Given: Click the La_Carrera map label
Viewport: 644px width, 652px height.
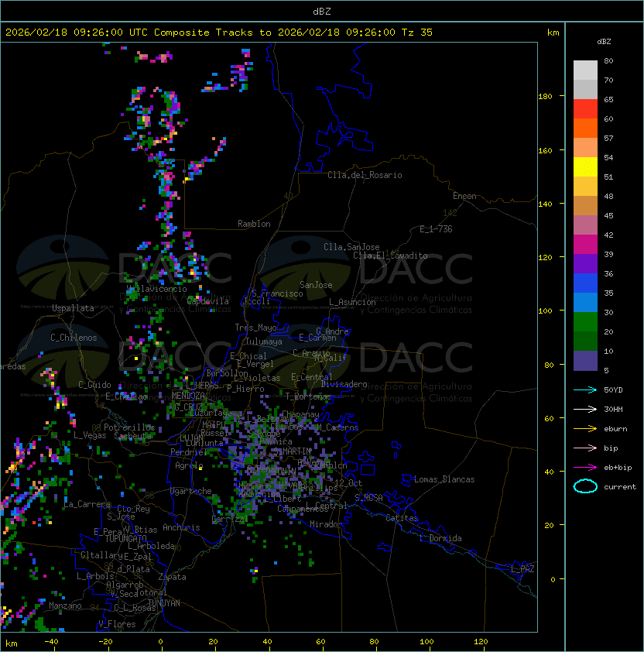Looking at the screenshot, I should (x=87, y=504).
